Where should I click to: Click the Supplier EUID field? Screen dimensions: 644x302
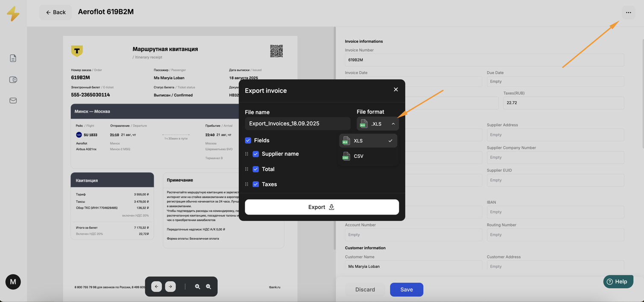[555, 180]
